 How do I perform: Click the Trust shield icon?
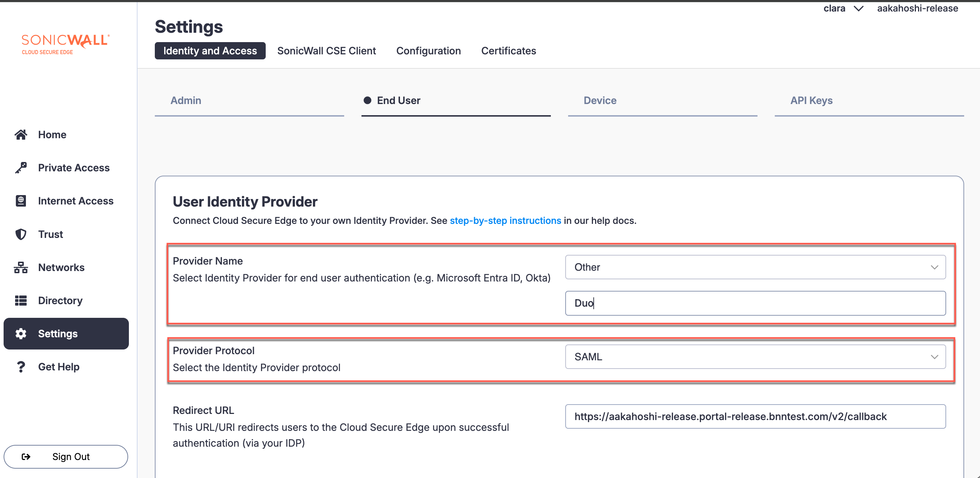pyautogui.click(x=21, y=234)
